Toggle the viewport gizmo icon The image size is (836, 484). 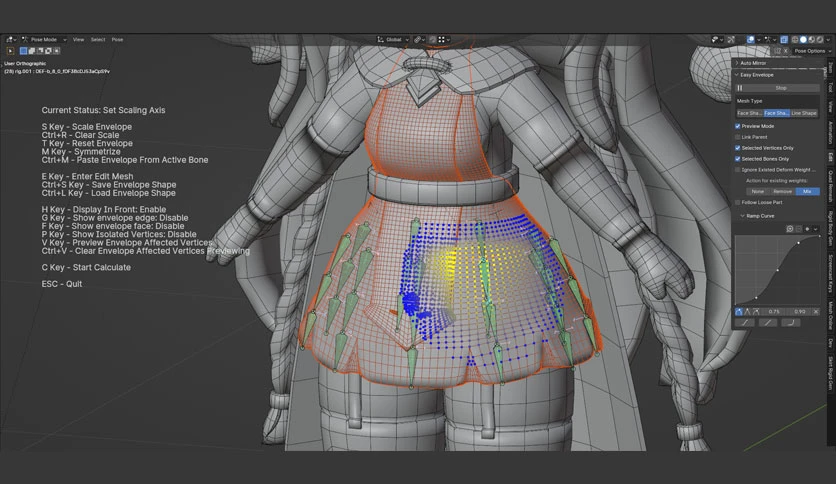[731, 40]
